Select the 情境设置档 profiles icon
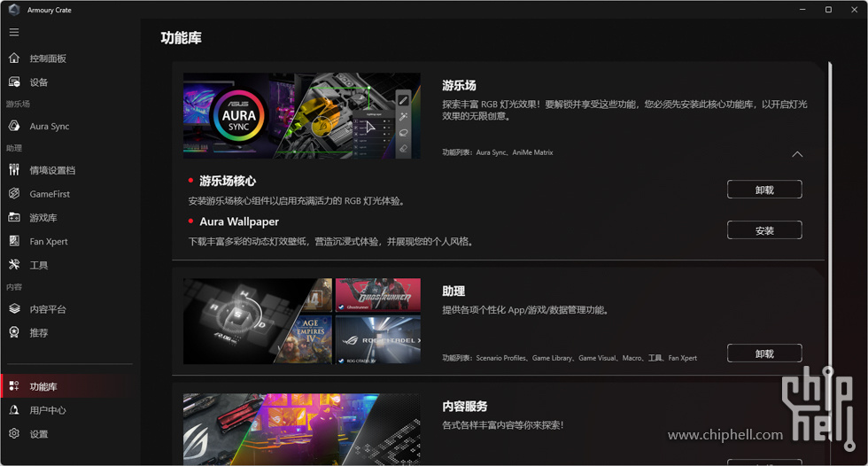This screenshot has width=868, height=466. pyautogui.click(x=14, y=169)
